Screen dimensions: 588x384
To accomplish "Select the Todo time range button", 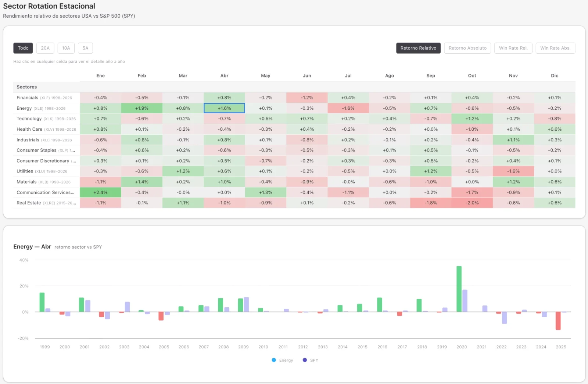I will pos(23,48).
